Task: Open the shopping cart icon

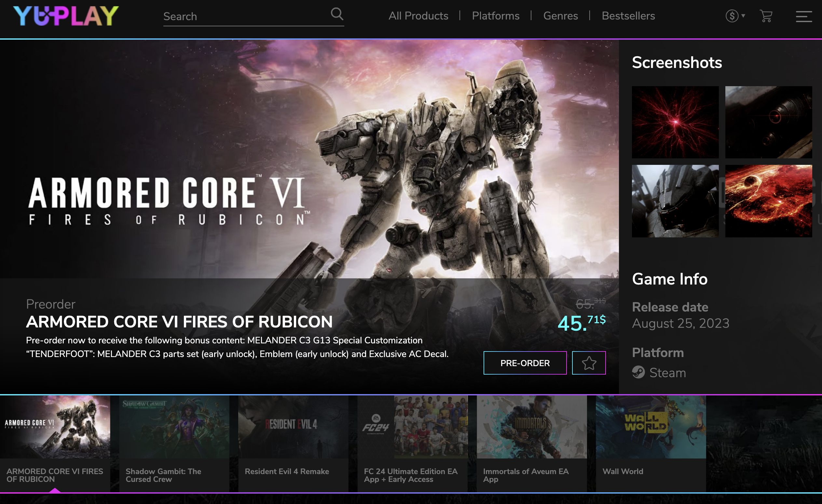Action: pos(766,16)
